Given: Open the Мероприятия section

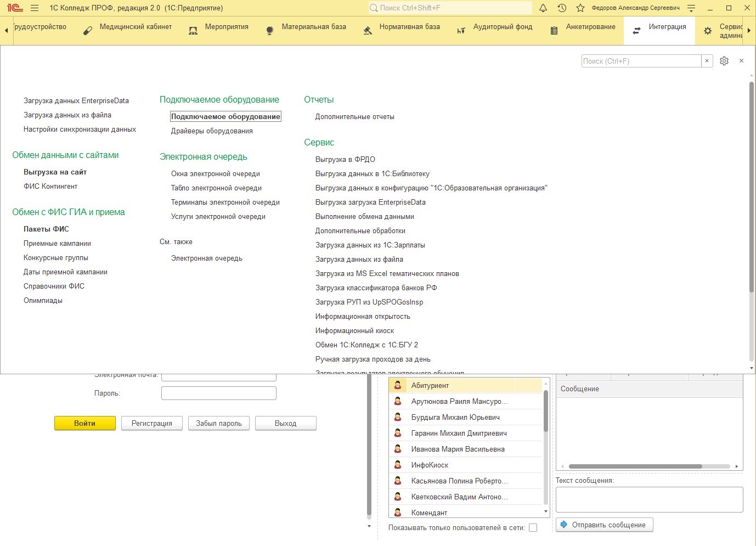Looking at the screenshot, I should tap(218, 31).
